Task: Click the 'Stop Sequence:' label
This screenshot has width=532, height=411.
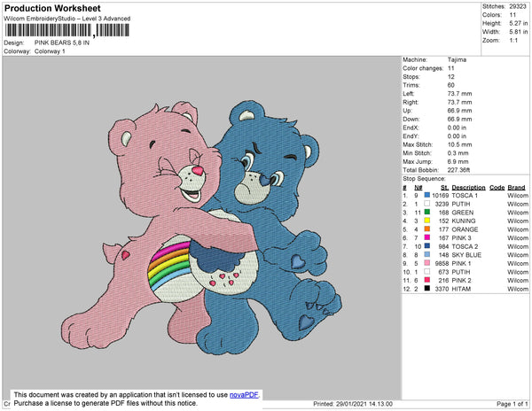Action: click(x=424, y=179)
